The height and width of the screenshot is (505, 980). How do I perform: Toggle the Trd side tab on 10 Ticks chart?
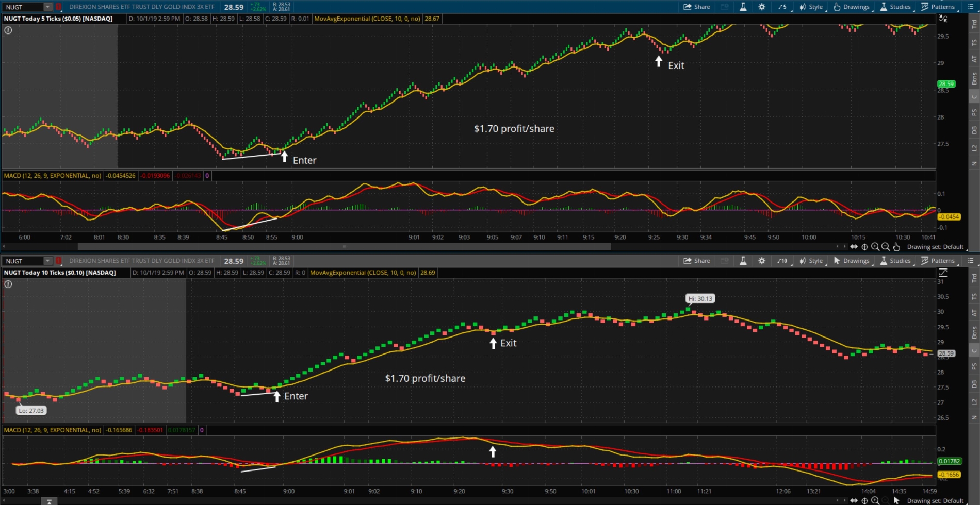click(974, 278)
